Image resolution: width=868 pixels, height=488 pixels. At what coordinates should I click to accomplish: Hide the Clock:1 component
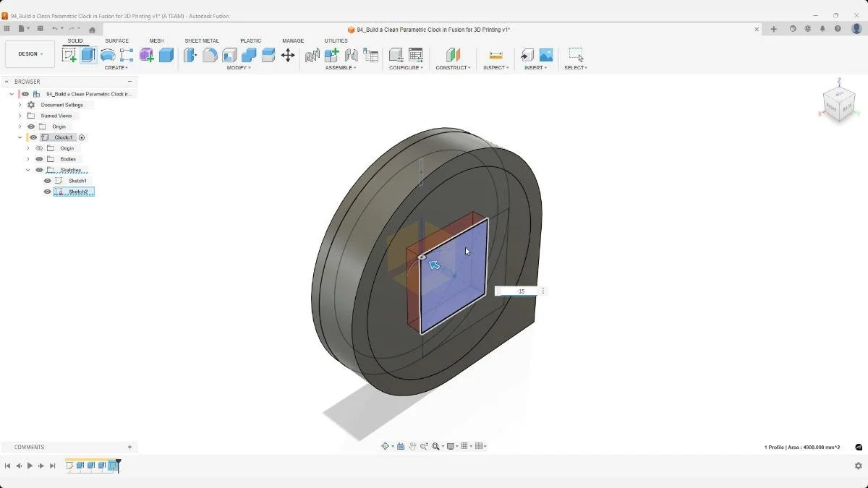[33, 137]
